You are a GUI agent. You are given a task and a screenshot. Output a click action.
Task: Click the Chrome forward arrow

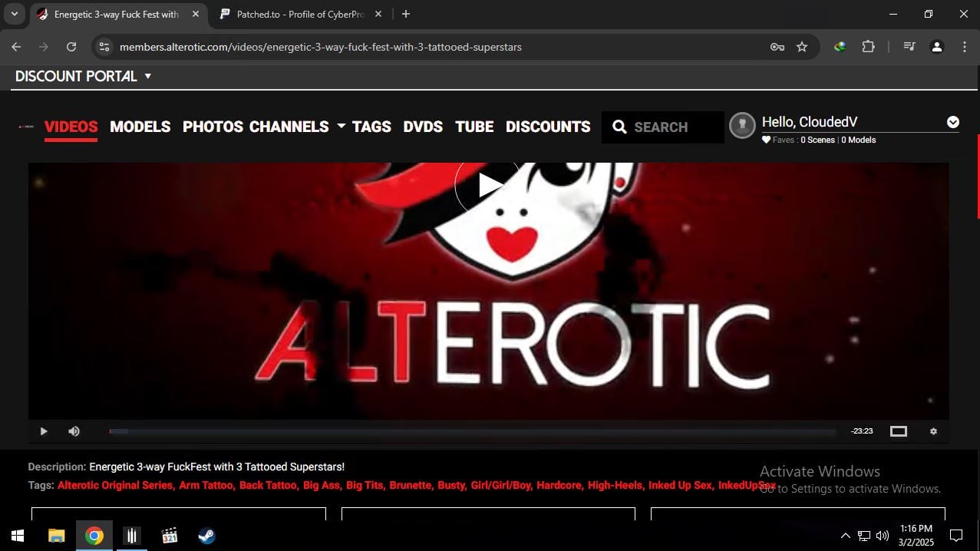[x=44, y=47]
